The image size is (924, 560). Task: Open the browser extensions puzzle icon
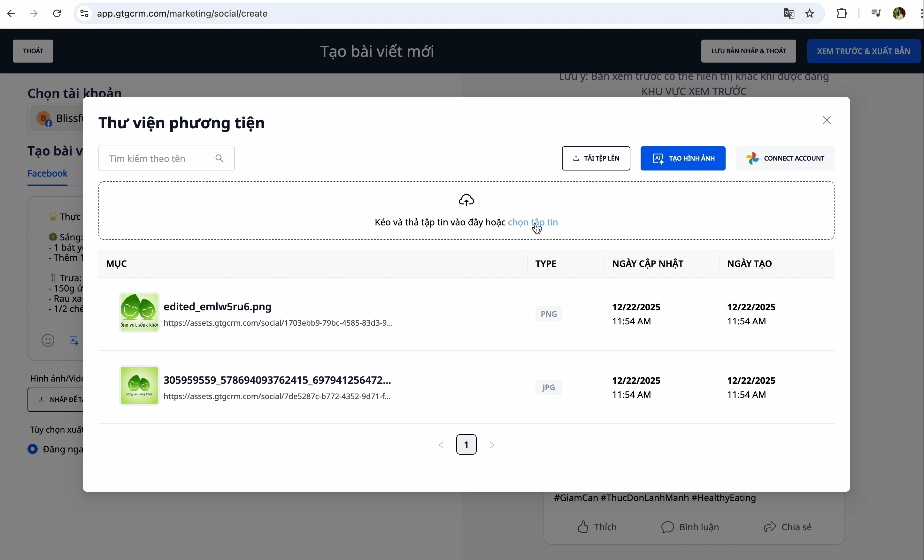coord(842,14)
